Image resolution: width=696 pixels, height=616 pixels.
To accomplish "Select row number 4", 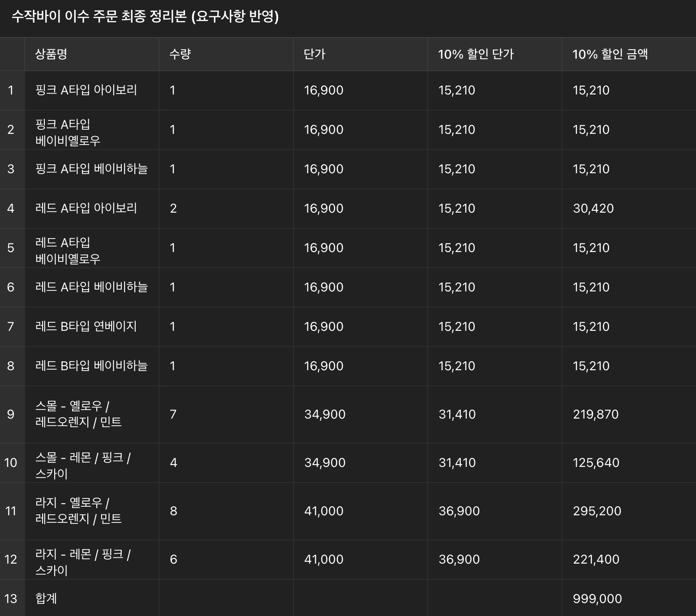I will pos(11,208).
